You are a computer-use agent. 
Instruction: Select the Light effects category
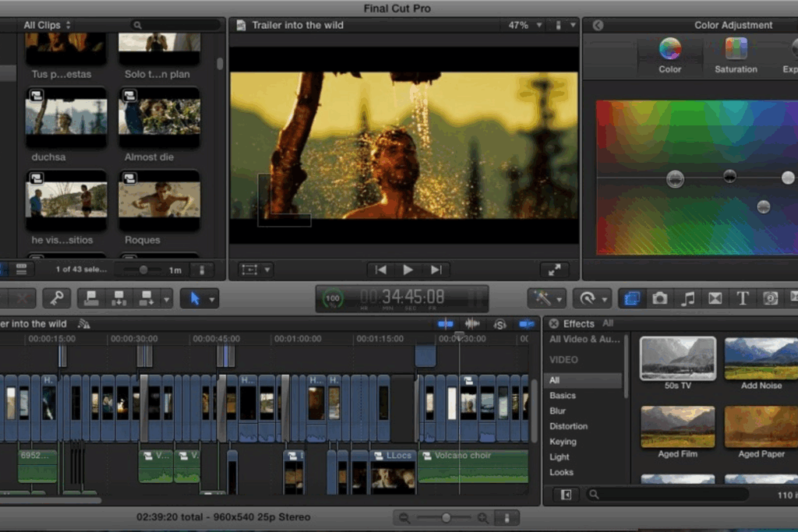pyautogui.click(x=559, y=456)
